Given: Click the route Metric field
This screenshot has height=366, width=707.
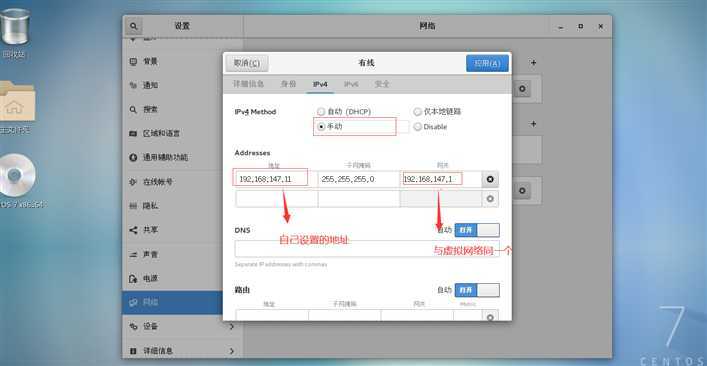Looking at the screenshot, I should pos(468,316).
